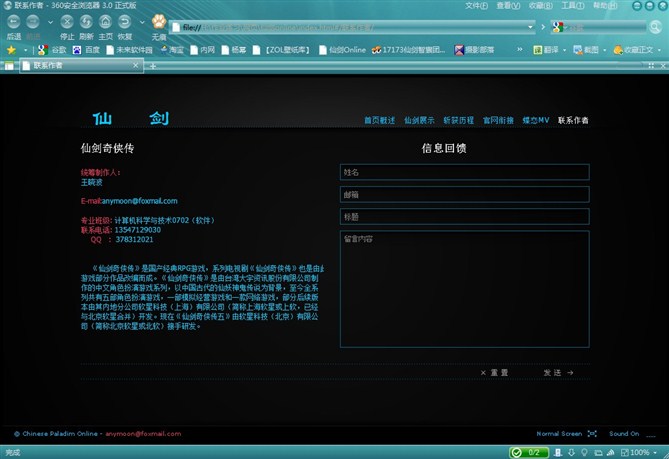The image size is (669, 459).
Task: Click footer email anymoon@foxmail.com link
Action: pyautogui.click(x=143, y=434)
